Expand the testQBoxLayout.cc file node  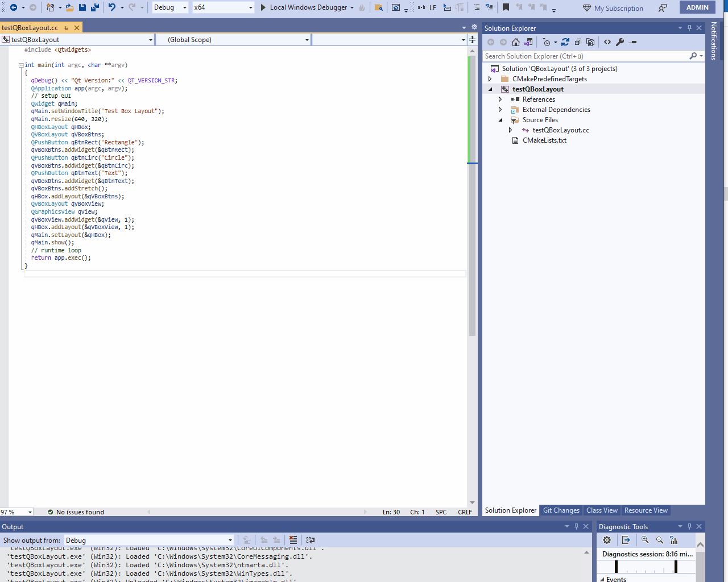click(511, 130)
